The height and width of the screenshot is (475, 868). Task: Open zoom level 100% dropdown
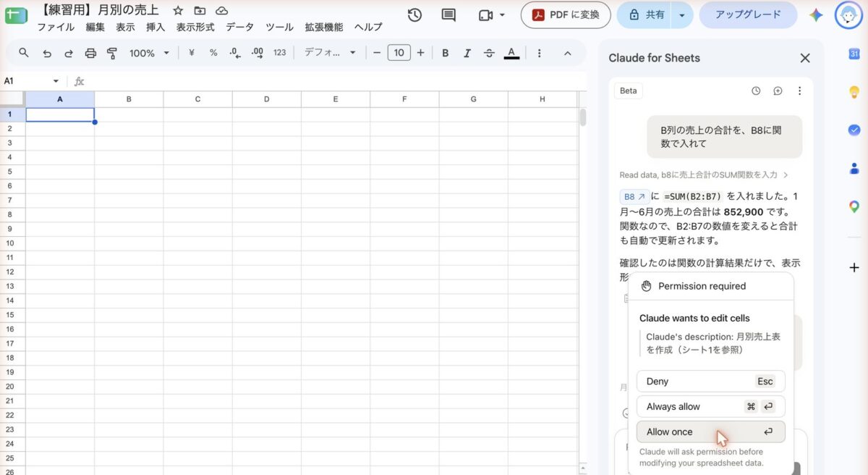[x=149, y=53]
